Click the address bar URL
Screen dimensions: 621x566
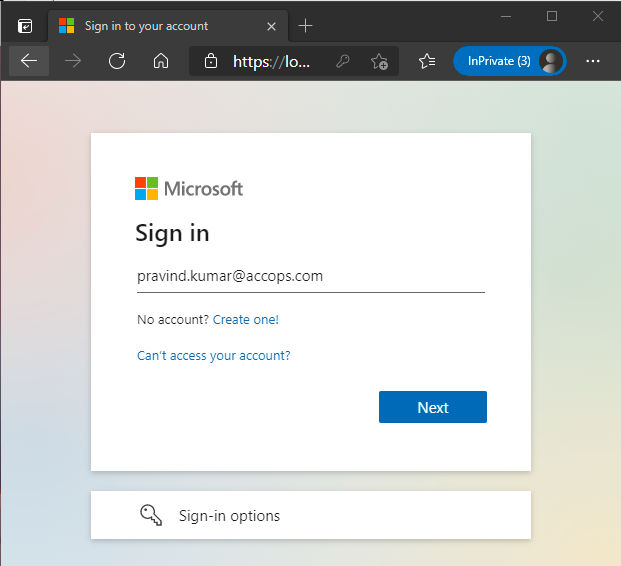click(x=272, y=61)
